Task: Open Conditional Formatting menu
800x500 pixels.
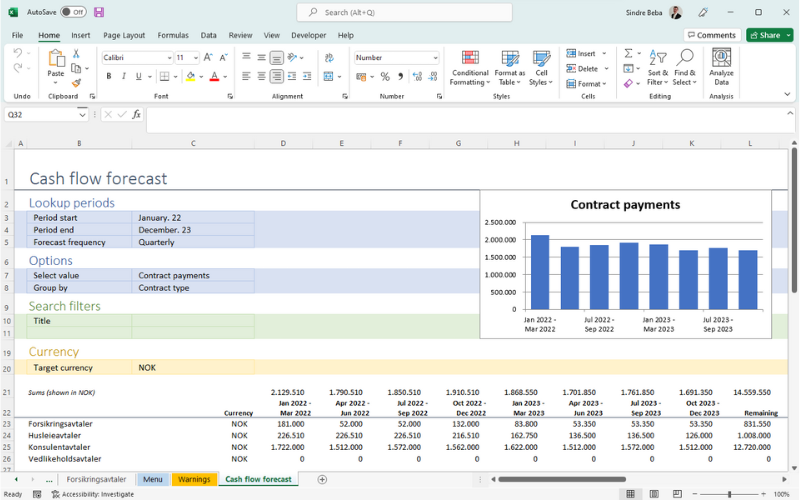Action: coord(470,68)
